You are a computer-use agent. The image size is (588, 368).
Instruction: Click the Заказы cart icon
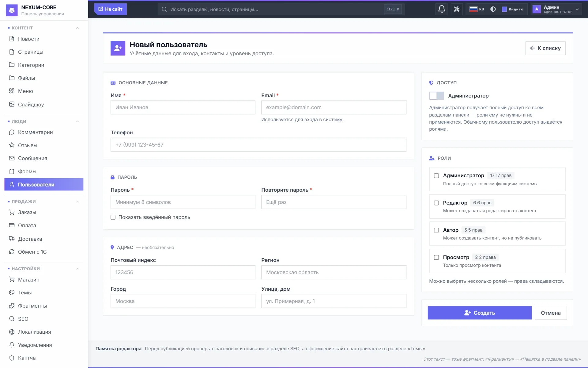coord(12,212)
